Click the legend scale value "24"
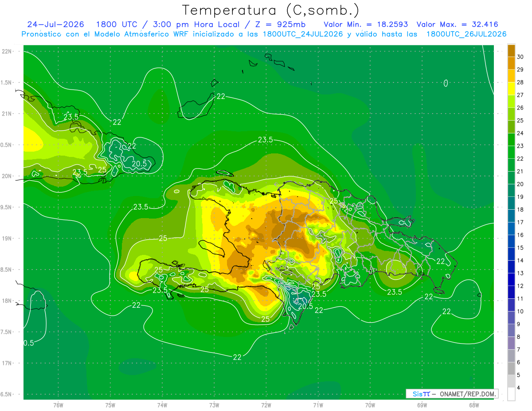 point(520,133)
